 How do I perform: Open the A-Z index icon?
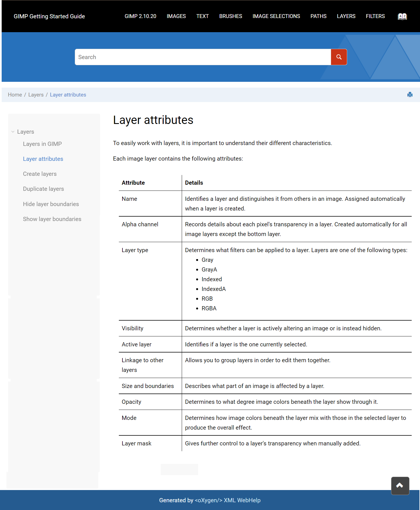point(402,16)
